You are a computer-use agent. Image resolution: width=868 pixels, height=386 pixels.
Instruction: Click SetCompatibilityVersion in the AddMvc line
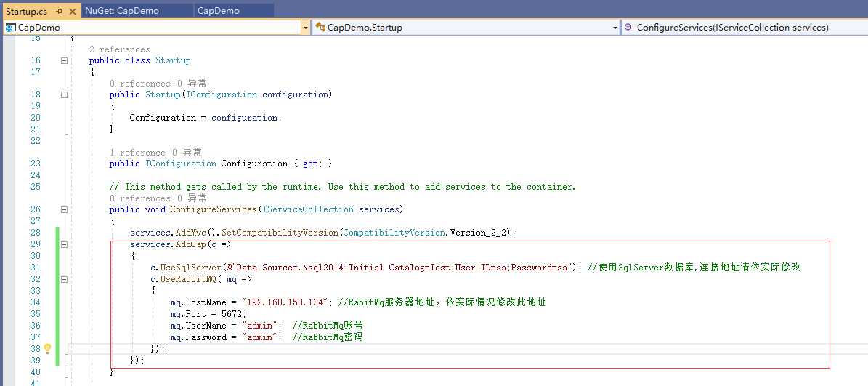pyautogui.click(x=280, y=233)
